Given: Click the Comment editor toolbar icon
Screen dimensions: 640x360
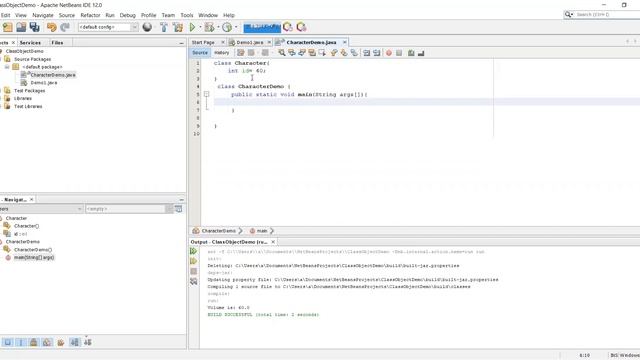Looking at the screenshot, I should (x=411, y=53).
